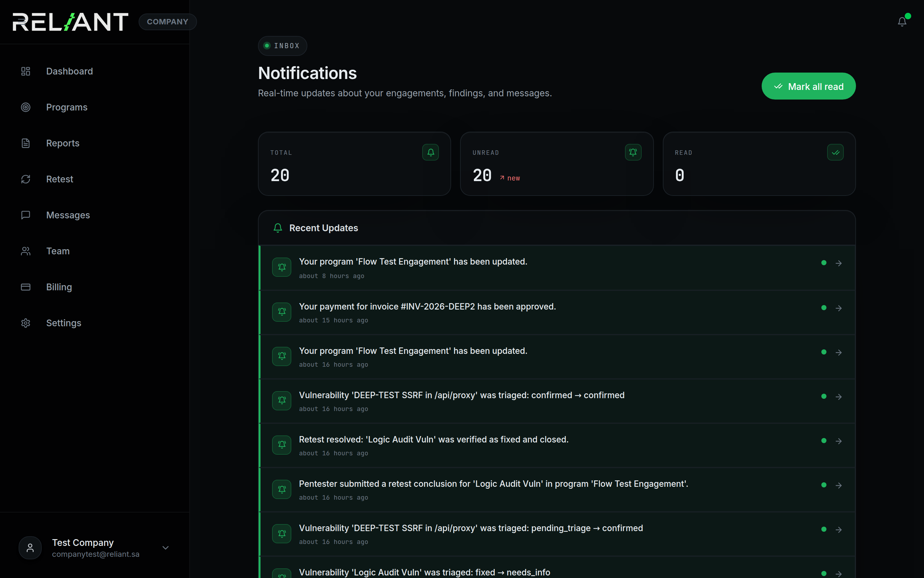Click the Recent Updates heading
Image resolution: width=924 pixels, height=578 pixels.
[x=323, y=228]
